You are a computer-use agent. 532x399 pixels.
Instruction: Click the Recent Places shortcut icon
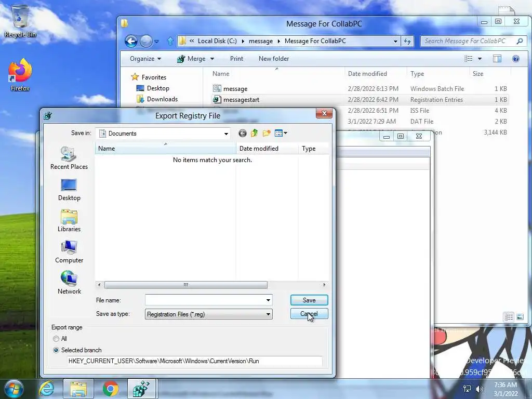[x=69, y=158]
